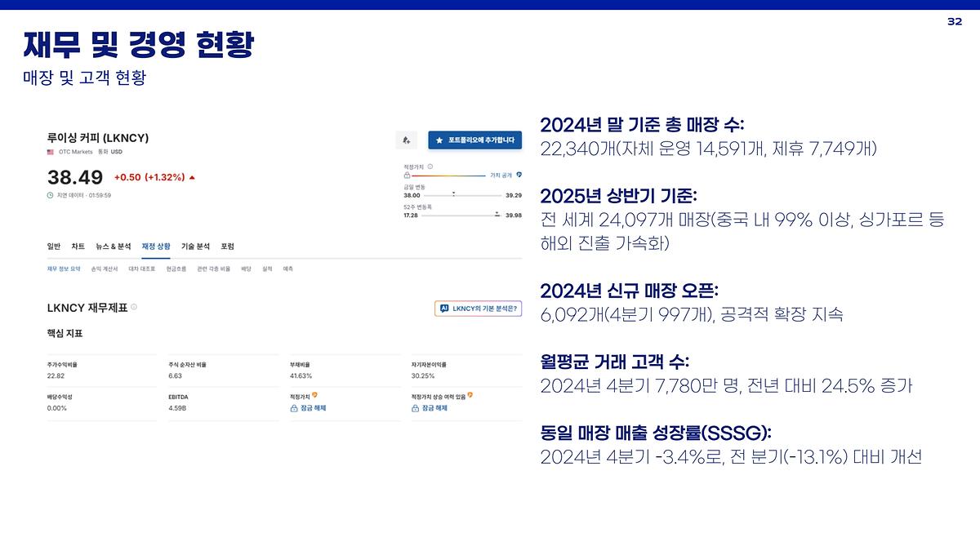Screen dimensions: 980x551
Task: Select the 대차 대조표 sub-tab
Action: coord(142,269)
